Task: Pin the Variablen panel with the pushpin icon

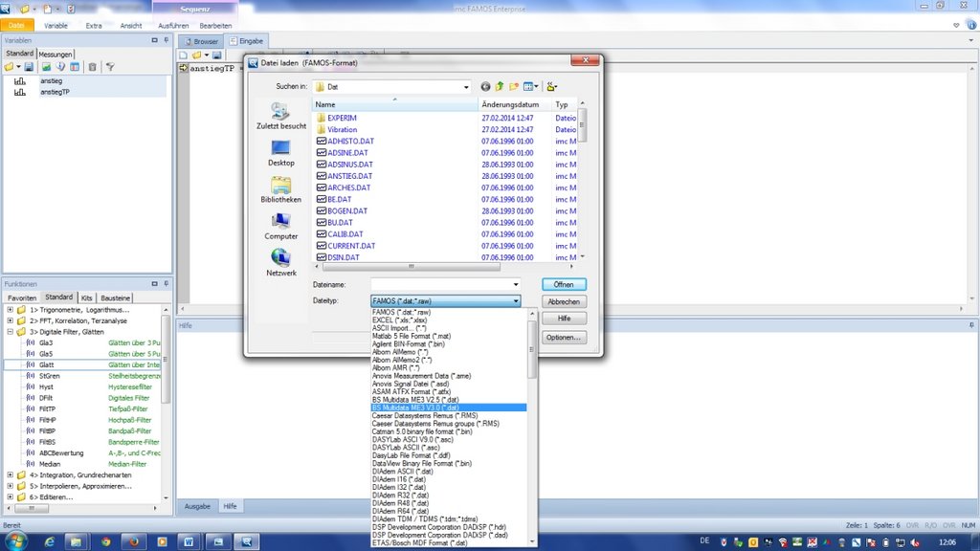Action: [167, 40]
